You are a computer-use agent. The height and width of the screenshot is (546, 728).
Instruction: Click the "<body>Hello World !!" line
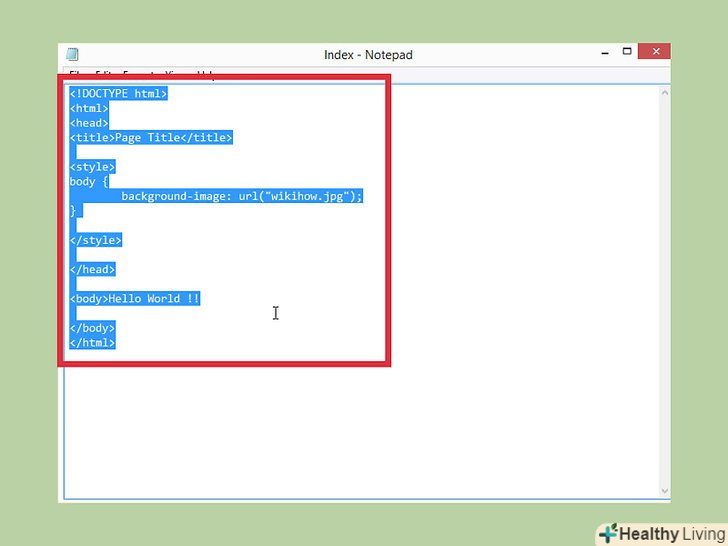(x=135, y=299)
